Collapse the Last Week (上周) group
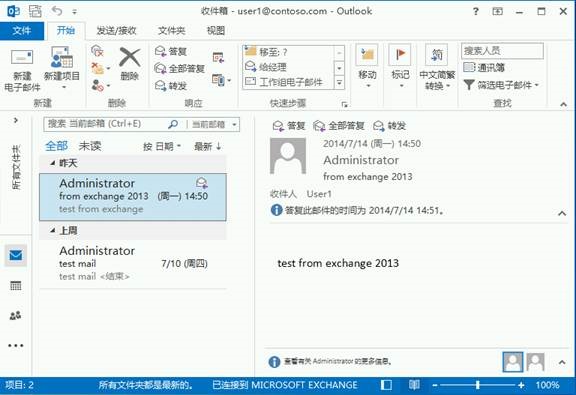 click(x=53, y=230)
